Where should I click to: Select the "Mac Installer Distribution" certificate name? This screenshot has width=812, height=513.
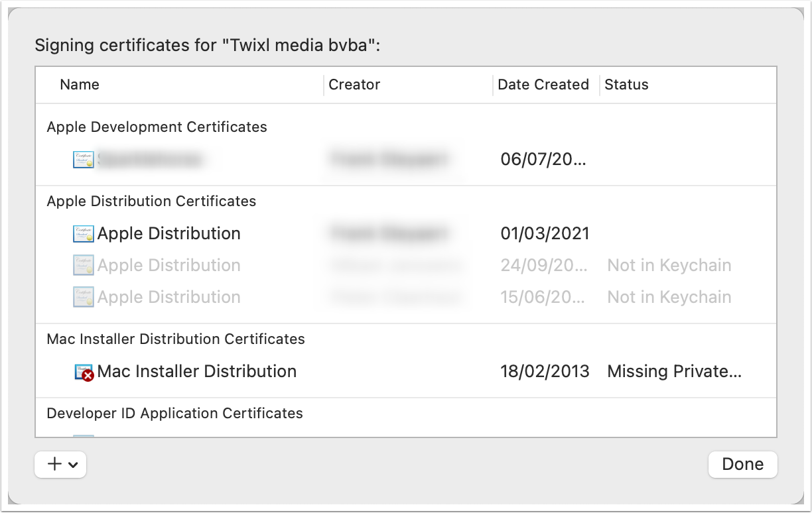click(x=197, y=371)
